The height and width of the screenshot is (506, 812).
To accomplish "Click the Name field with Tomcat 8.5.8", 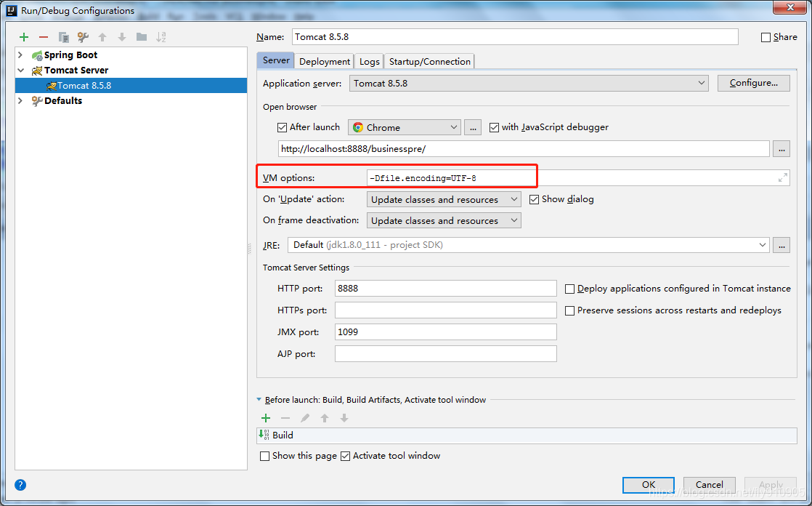I will click(515, 37).
